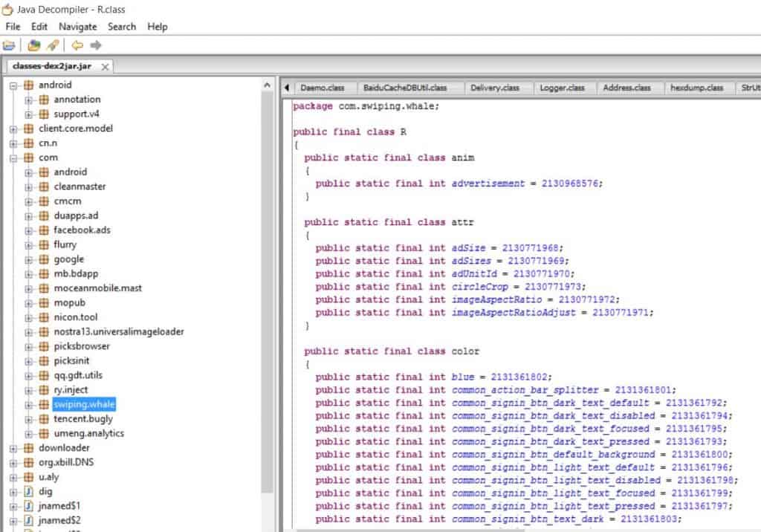Switch to the Address.class tab
The image size is (761, 532).
tap(626, 88)
